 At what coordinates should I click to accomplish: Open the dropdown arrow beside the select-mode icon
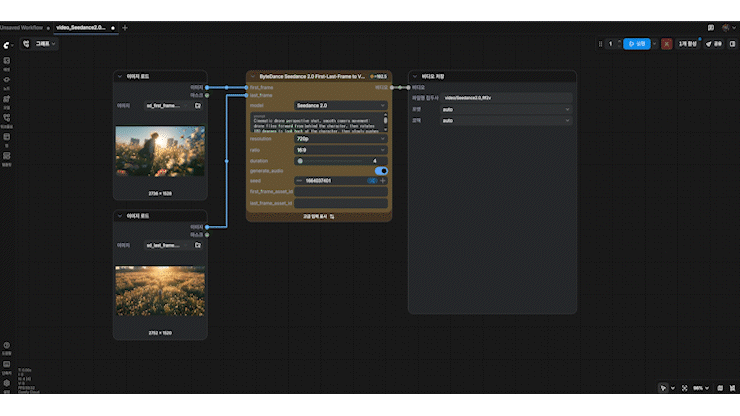pyautogui.click(x=673, y=388)
